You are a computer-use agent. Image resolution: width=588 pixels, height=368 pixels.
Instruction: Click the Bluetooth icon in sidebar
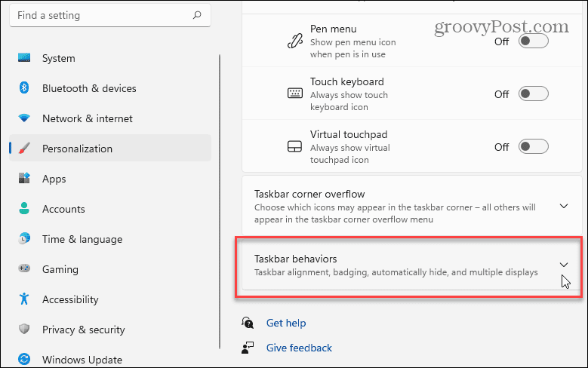(24, 87)
